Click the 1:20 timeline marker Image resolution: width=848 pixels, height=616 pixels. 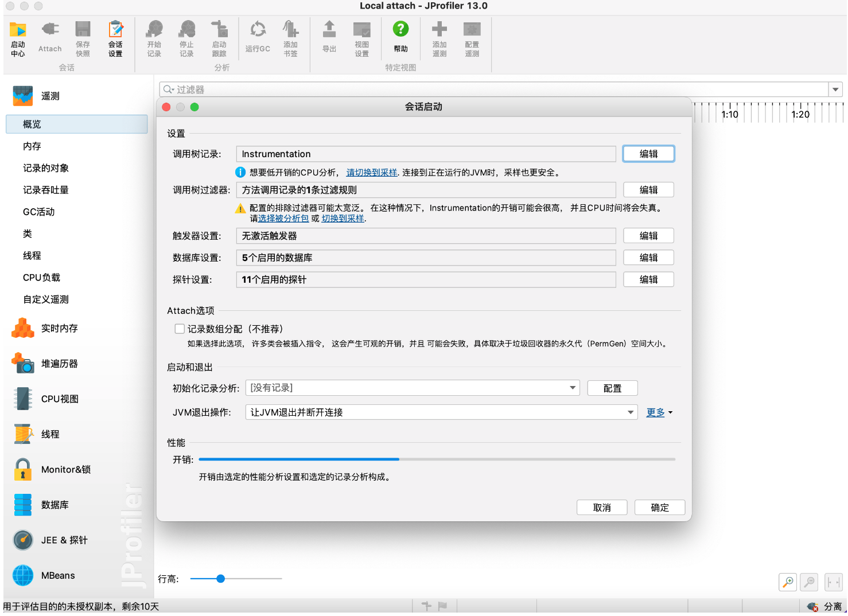(800, 115)
